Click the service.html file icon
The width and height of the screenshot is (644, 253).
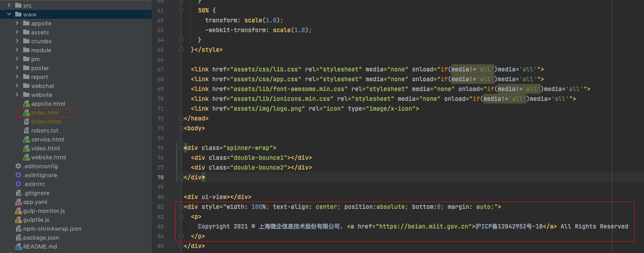[x=26, y=139]
